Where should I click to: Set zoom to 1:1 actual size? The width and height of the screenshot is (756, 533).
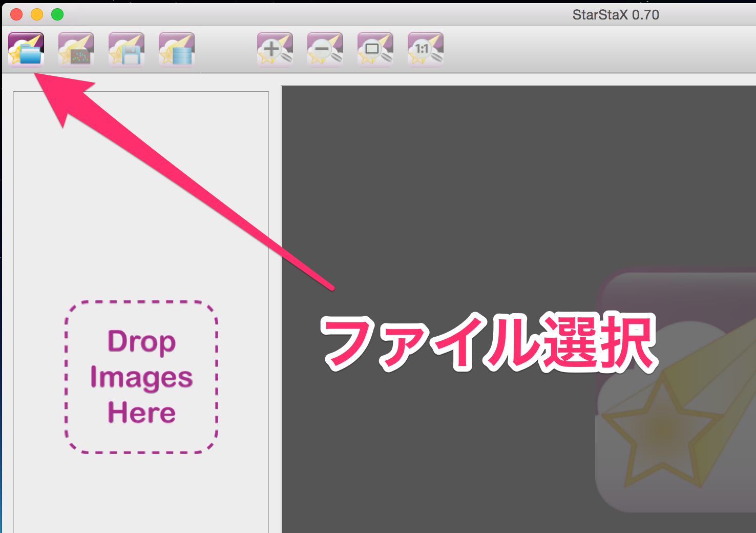426,49
